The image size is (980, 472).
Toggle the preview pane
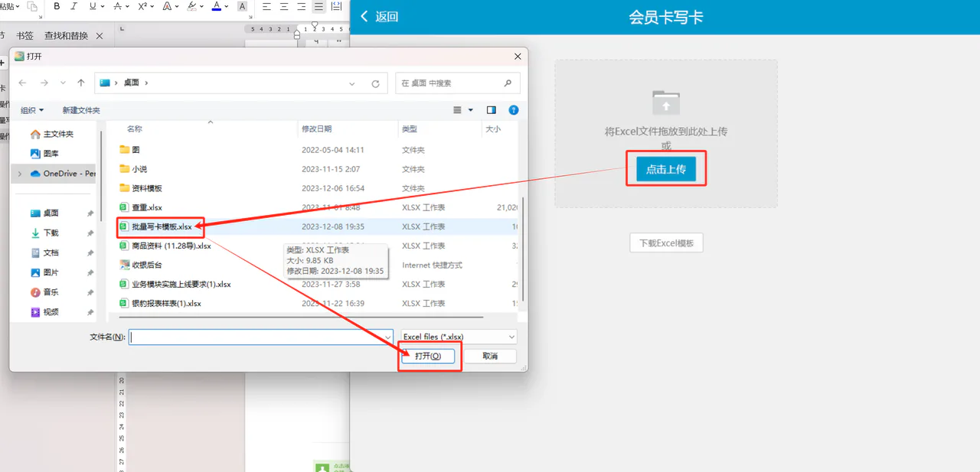click(x=492, y=110)
